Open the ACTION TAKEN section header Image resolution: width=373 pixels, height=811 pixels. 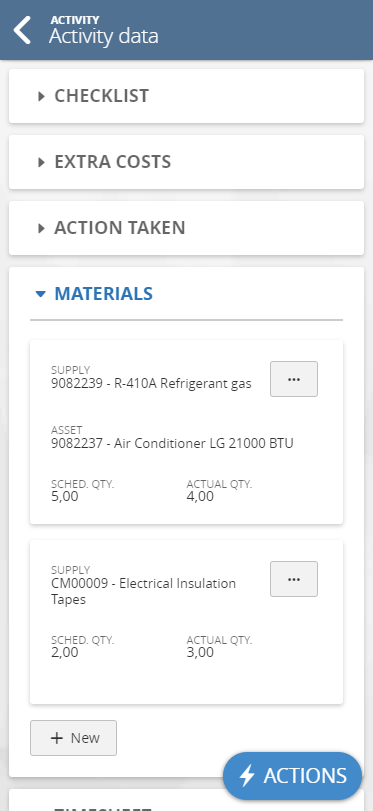coord(186,228)
